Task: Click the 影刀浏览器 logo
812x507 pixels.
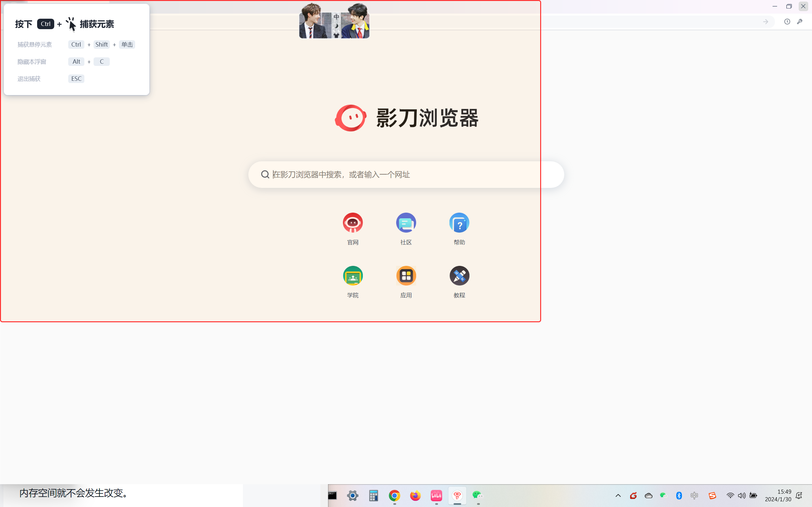Action: point(351,118)
